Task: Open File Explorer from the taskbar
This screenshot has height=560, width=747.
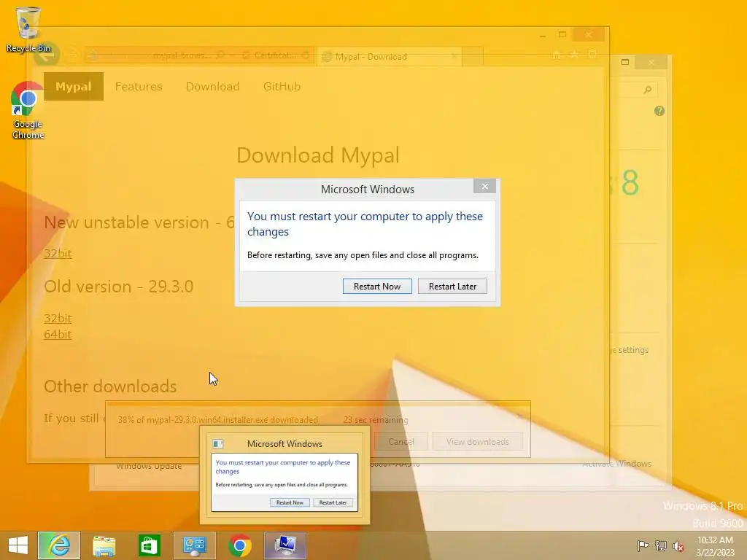Action: (x=104, y=545)
